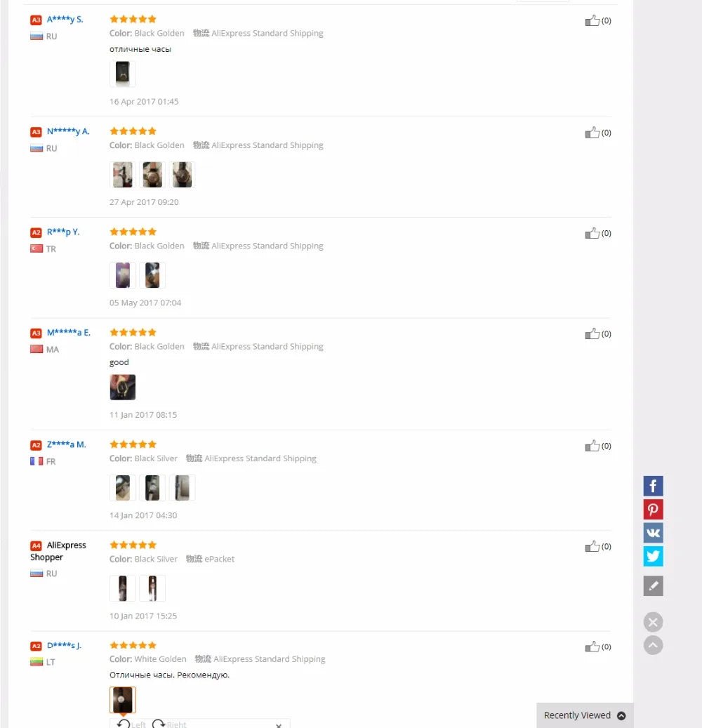View first photo in N*****y A.'s review
Screen dimensions: 702x728
coord(123,175)
